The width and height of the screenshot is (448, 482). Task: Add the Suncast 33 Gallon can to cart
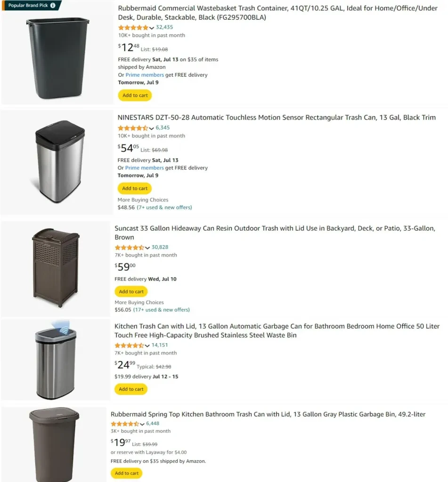coord(131,291)
